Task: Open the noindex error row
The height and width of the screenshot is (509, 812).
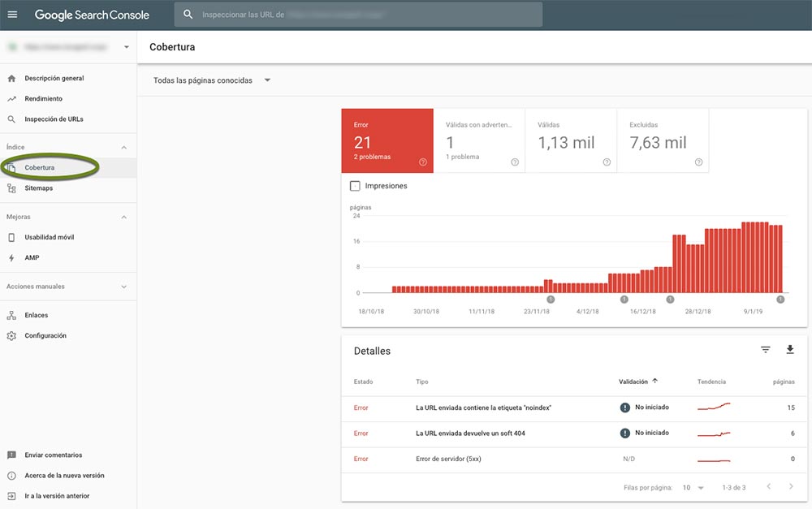Action: [x=483, y=408]
